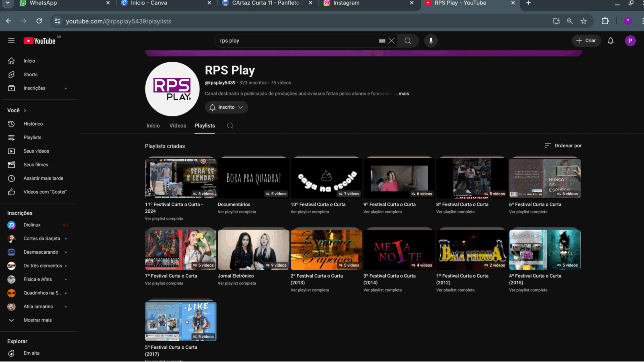Screen dimensions: 644x362
Task: Click the Criar button
Action: click(586, 41)
